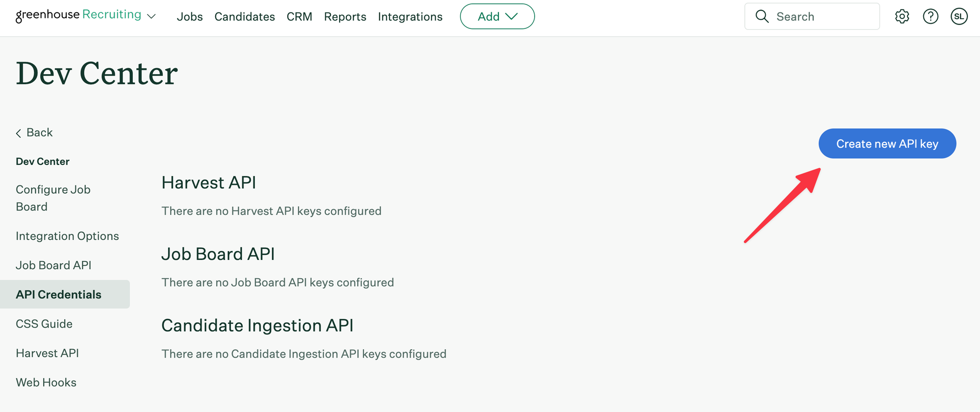980x412 pixels.
Task: Open Configure Job Board in sidebar
Action: click(x=53, y=198)
